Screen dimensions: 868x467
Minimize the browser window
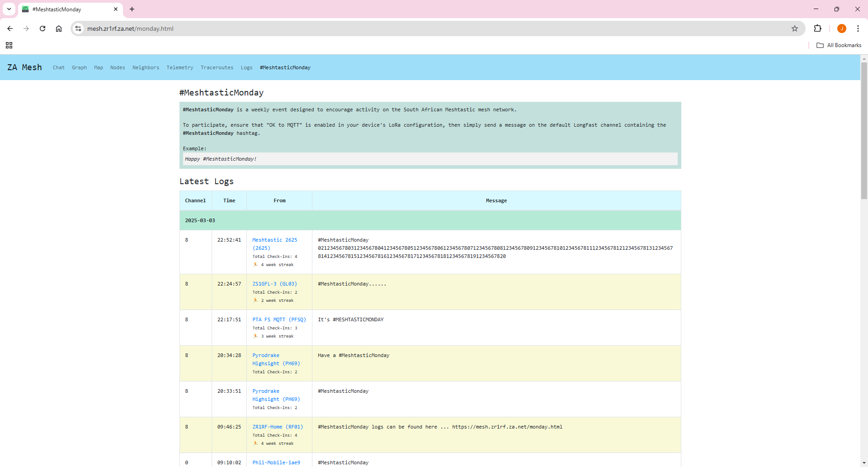(x=816, y=9)
